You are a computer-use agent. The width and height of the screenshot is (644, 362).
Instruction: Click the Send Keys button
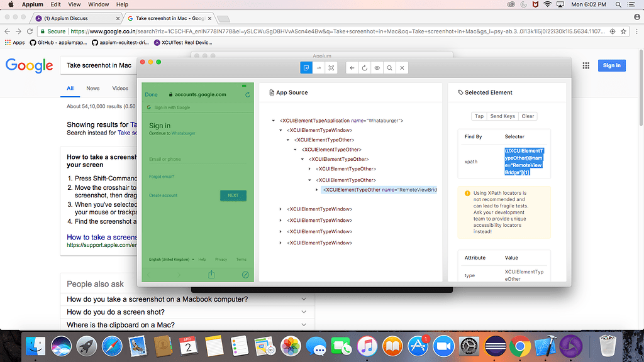click(502, 116)
